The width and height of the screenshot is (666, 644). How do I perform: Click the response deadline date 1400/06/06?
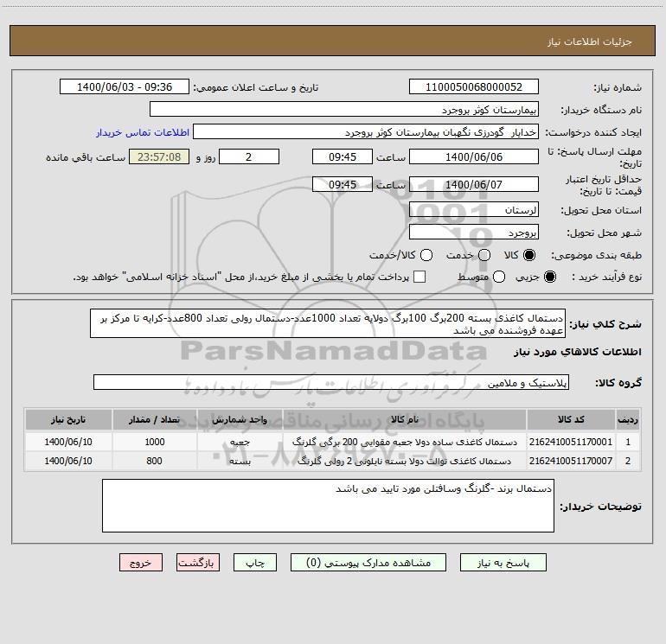tap(474, 156)
